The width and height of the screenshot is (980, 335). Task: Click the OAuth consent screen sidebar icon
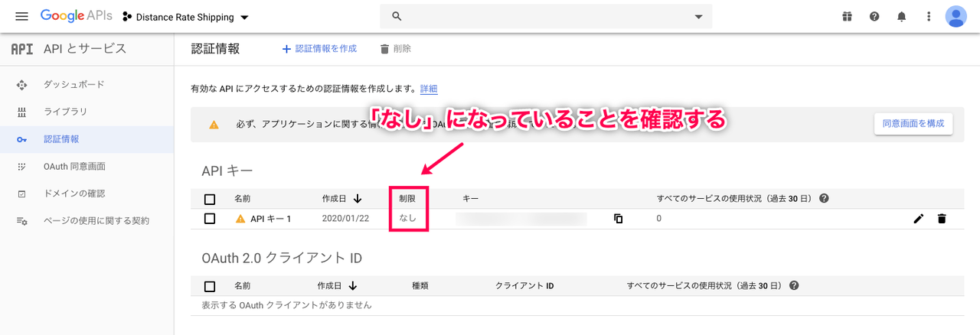pyautogui.click(x=21, y=167)
